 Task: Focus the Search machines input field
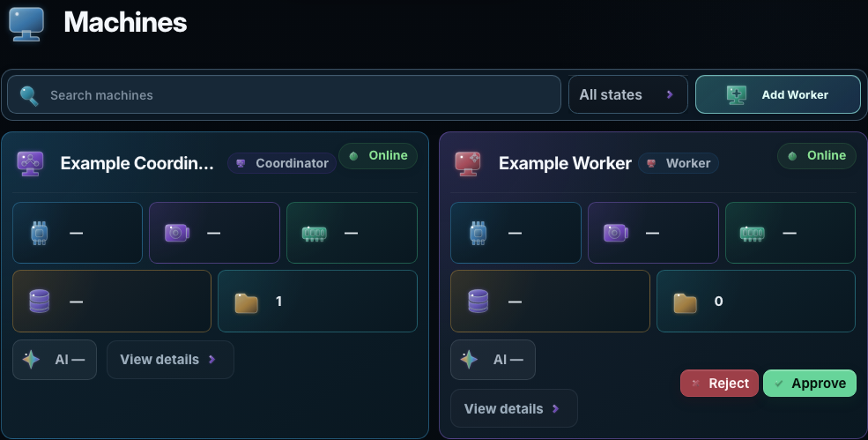[284, 94]
